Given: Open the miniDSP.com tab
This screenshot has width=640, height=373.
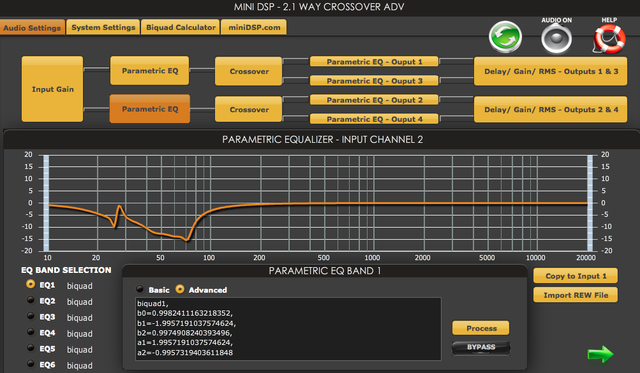Looking at the screenshot, I should coord(254,27).
